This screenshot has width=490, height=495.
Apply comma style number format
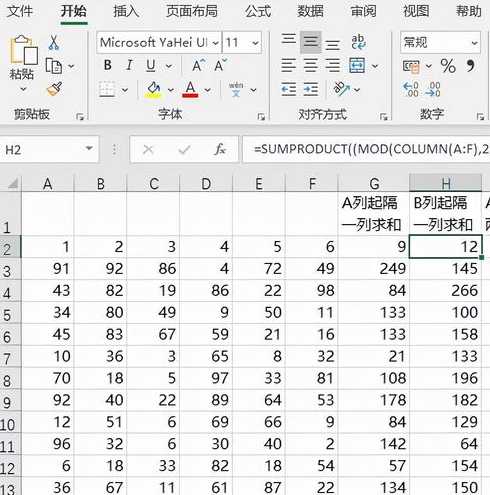tap(470, 65)
